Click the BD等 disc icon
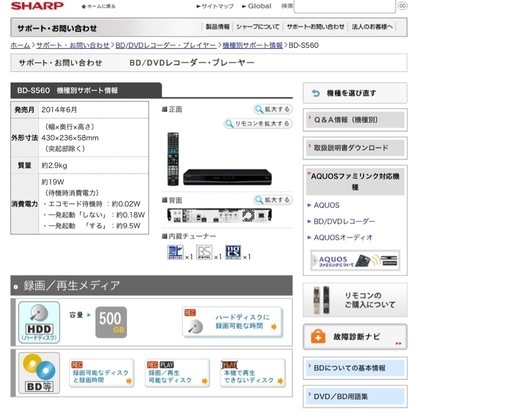512x414 pixels. coord(39,373)
